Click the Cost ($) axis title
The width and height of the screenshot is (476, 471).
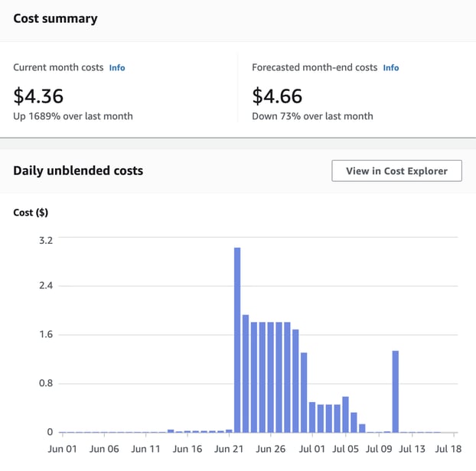31,213
